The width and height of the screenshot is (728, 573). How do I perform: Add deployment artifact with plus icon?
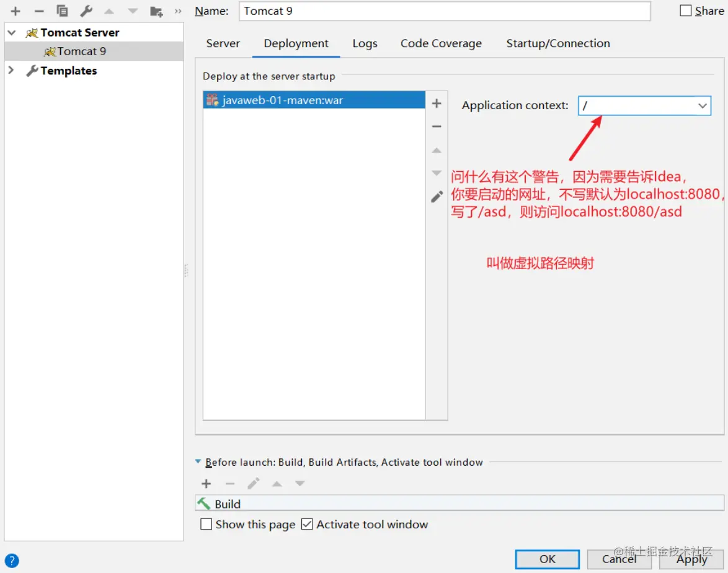pos(437,104)
